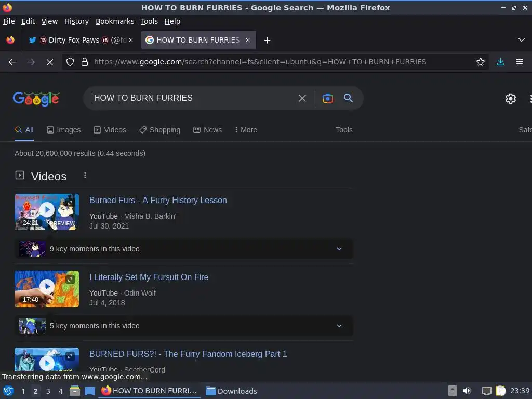Viewport: 532px width, 399px height.
Task: Open the Tools menu in menu bar
Action: click(x=149, y=21)
